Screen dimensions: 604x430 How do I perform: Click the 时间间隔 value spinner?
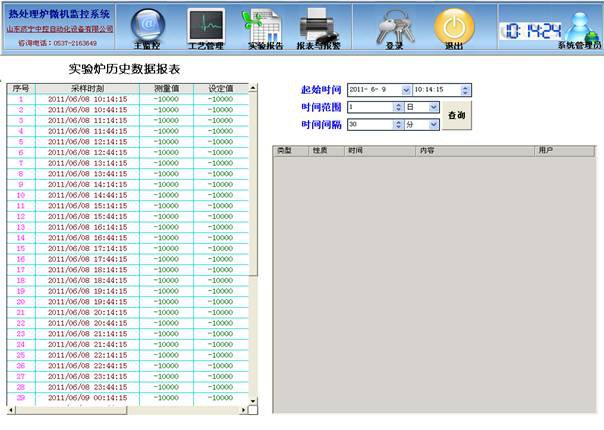pyautogui.click(x=398, y=124)
